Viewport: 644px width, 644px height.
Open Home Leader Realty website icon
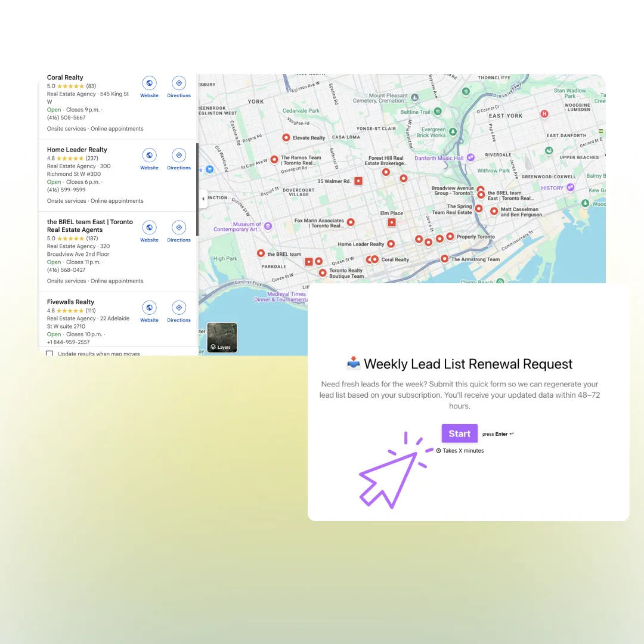pos(150,155)
